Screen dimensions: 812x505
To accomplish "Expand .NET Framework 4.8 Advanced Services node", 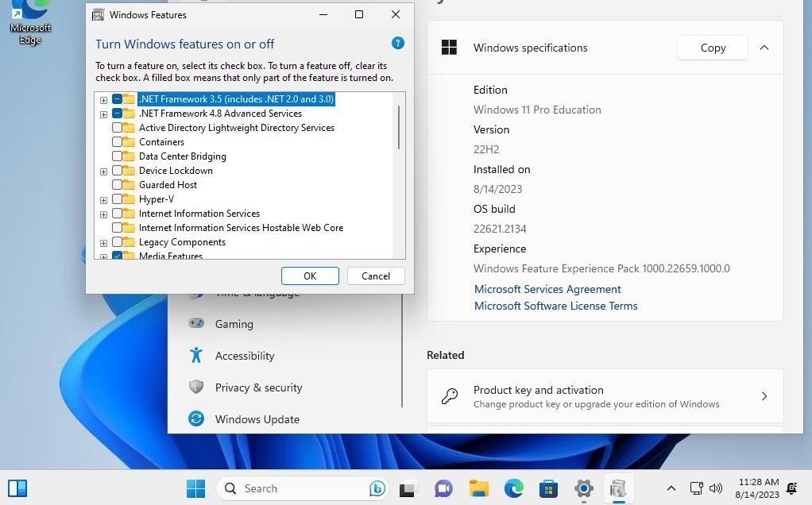I will click(103, 114).
